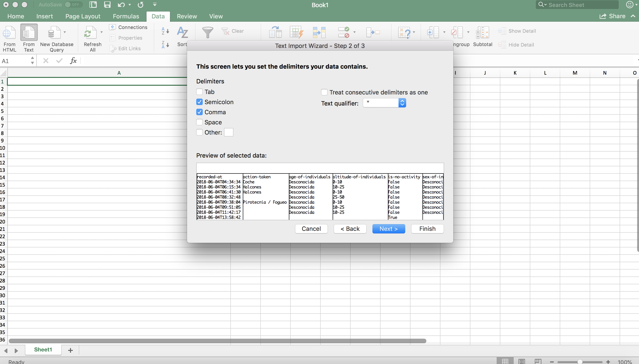The width and height of the screenshot is (639, 364).
Task: Open the Review ribbon tab
Action: [x=187, y=17]
